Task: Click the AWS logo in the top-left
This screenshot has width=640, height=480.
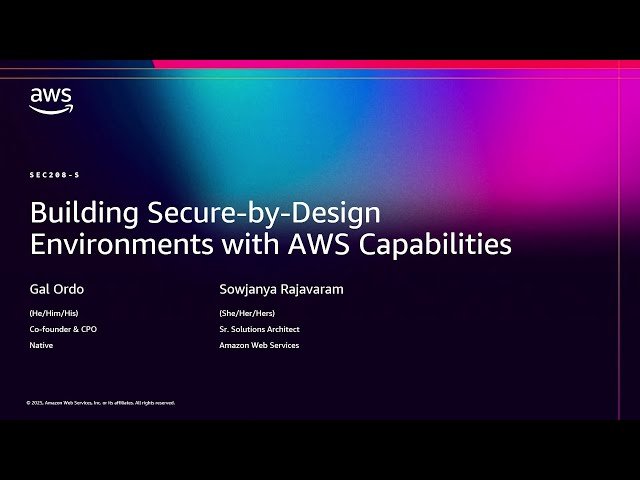Action: tap(50, 100)
